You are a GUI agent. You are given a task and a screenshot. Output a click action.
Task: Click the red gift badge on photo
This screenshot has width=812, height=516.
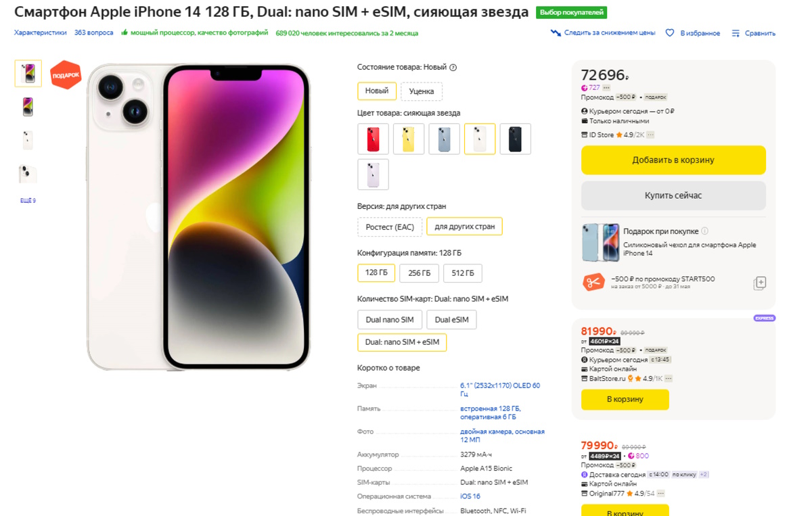(x=66, y=75)
